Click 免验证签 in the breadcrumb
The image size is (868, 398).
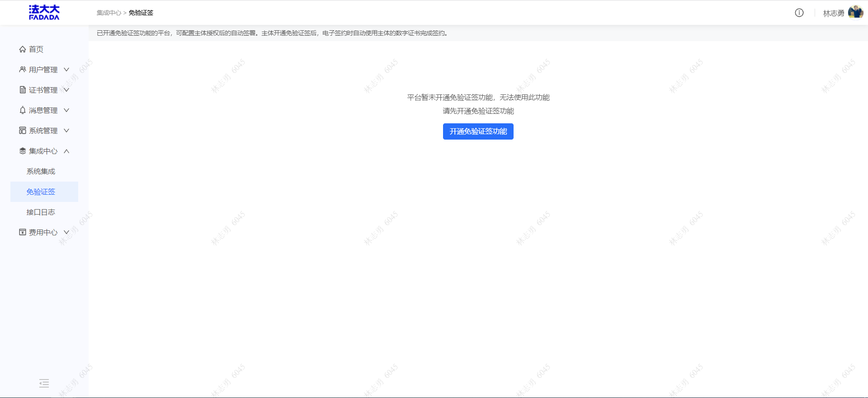coord(141,13)
